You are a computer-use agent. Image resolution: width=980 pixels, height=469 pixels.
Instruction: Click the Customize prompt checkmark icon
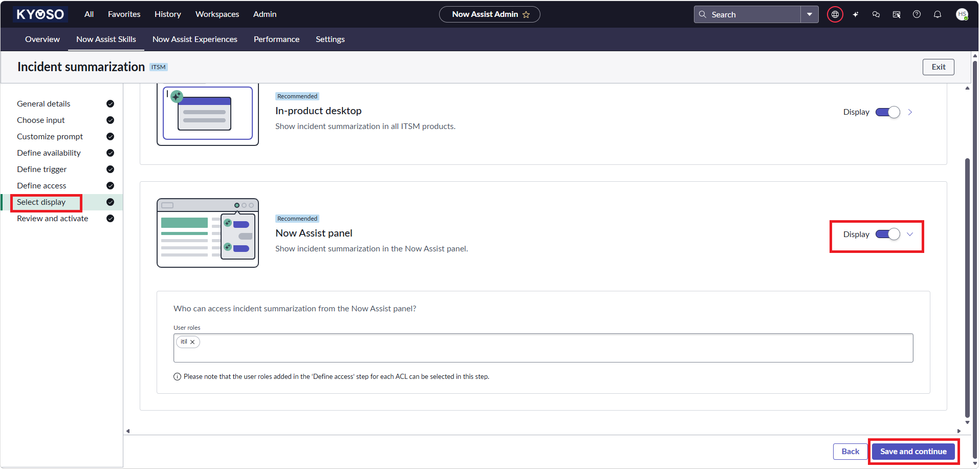click(x=110, y=137)
